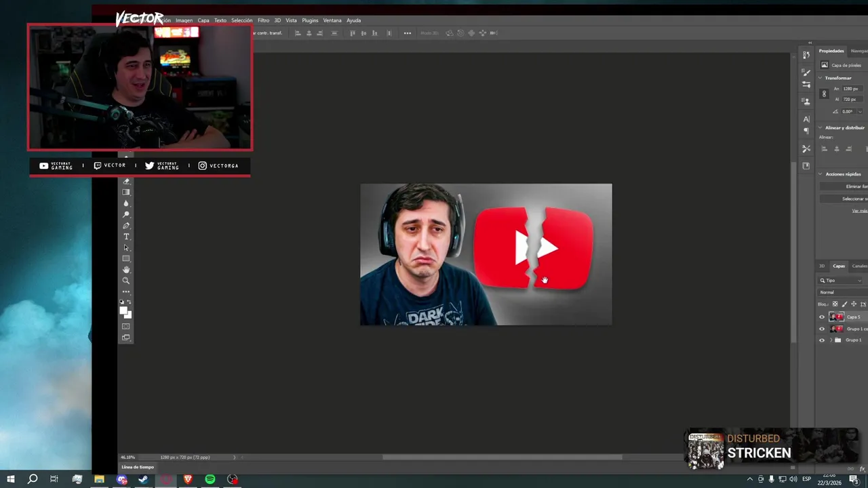The height and width of the screenshot is (488, 868).
Task: Select the Hand tool
Action: (126, 270)
